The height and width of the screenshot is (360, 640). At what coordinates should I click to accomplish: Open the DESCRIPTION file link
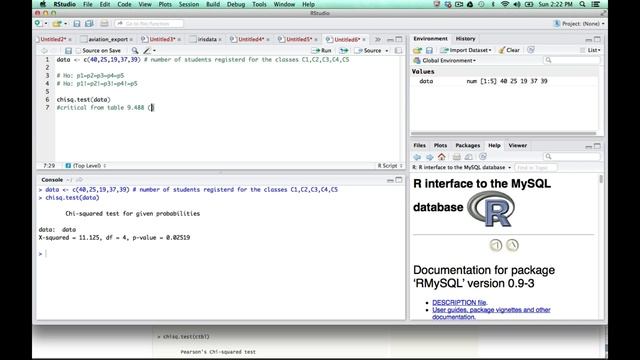(x=459, y=302)
